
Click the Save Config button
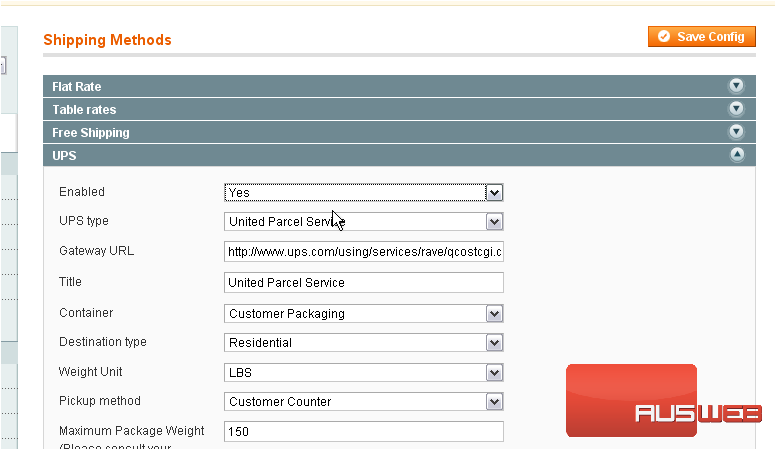(701, 37)
